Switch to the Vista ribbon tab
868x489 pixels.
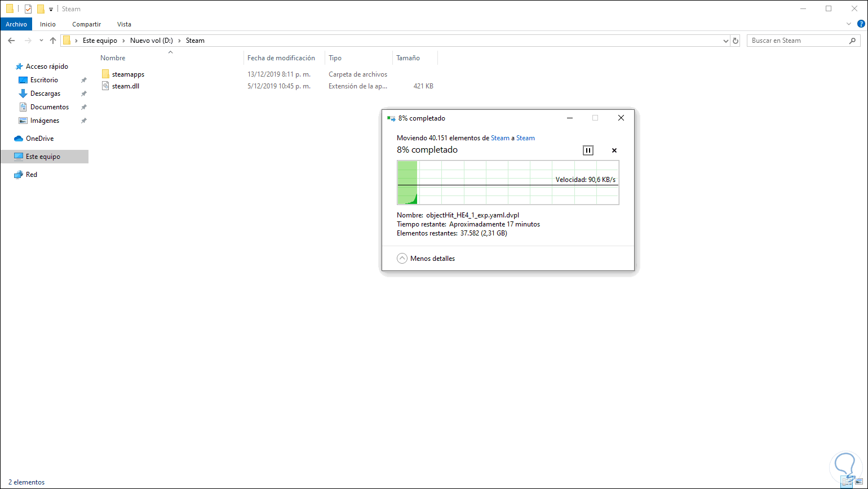pos(124,24)
